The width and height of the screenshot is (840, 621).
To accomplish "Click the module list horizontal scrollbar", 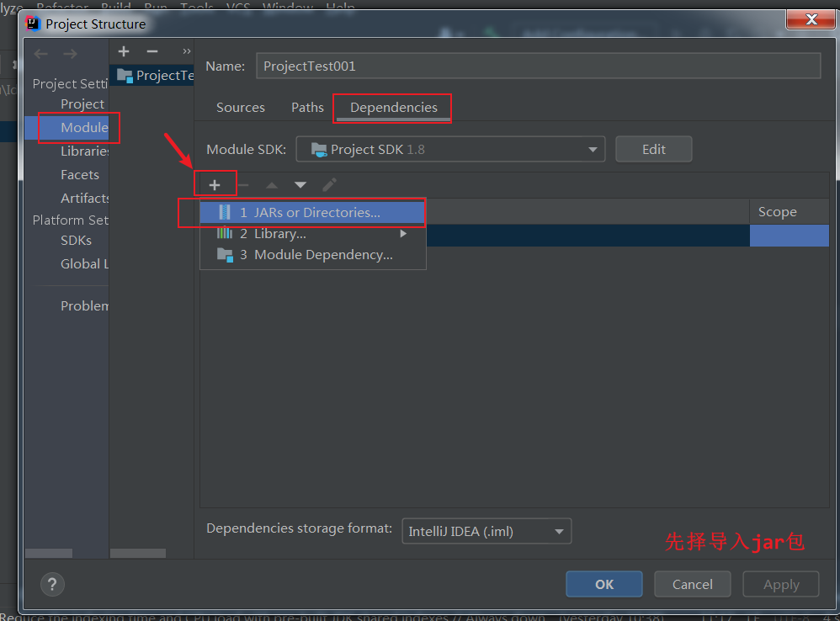I will (138, 553).
